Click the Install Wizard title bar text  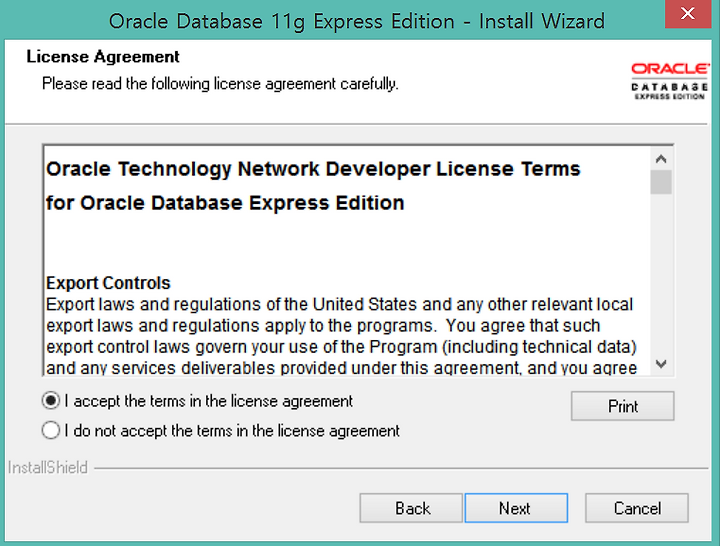(x=357, y=21)
